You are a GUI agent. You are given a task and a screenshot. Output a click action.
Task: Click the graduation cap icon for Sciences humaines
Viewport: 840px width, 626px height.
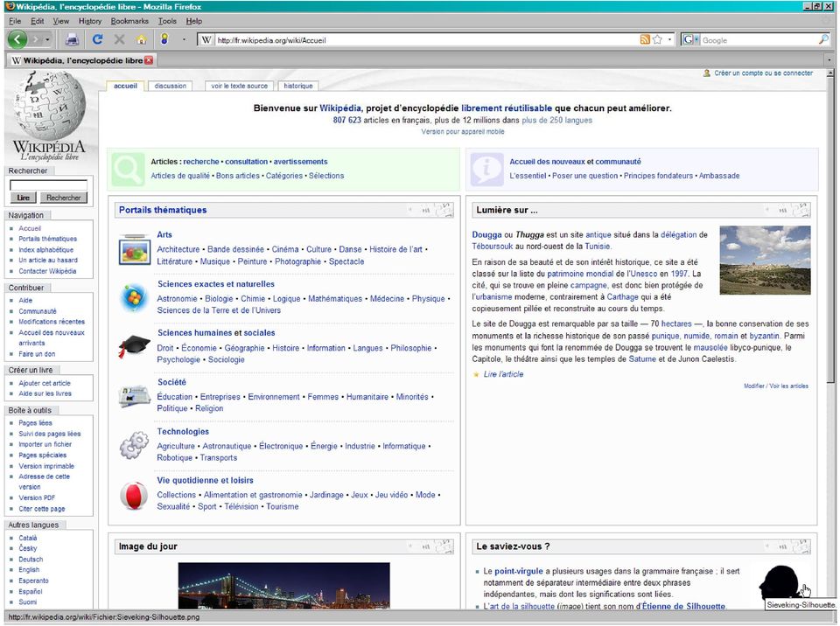(134, 346)
